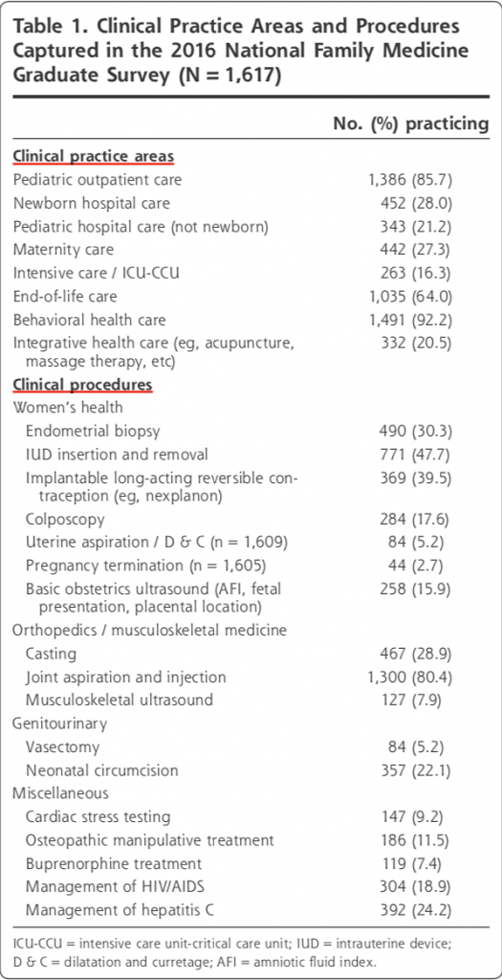Click the 'Colposcopy' row label
This screenshot has height=980, width=502.
pos(65,520)
